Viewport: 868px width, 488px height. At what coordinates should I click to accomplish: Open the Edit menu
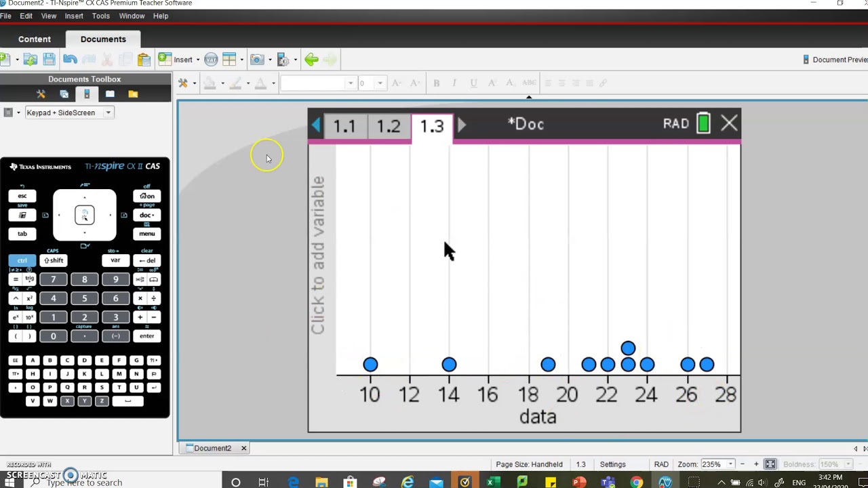[x=26, y=16]
